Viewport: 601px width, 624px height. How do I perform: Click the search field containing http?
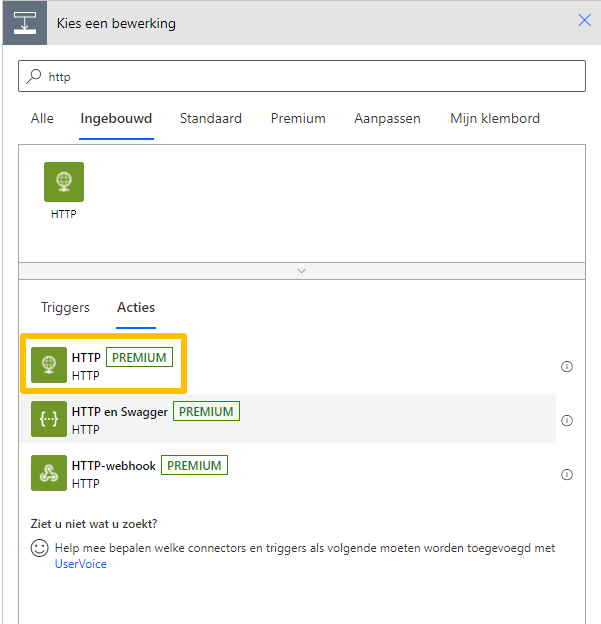coord(302,76)
